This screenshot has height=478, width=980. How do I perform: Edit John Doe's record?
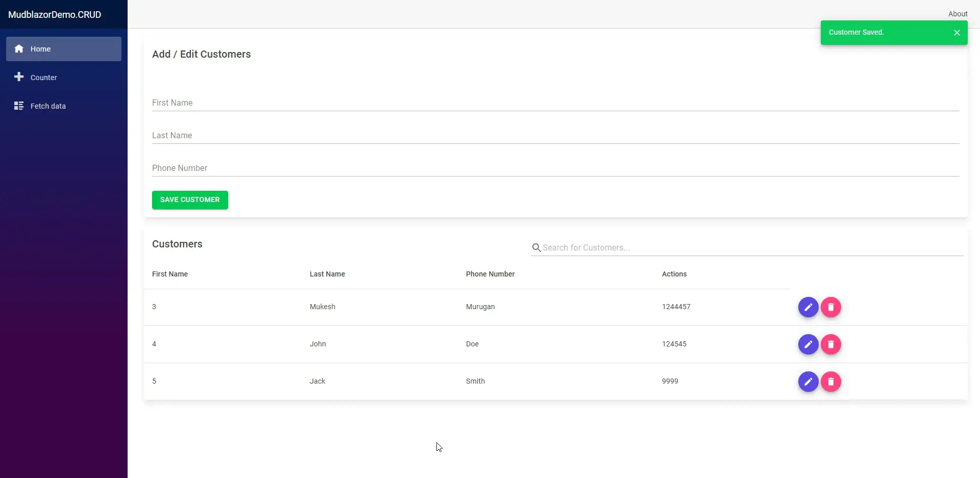(x=808, y=344)
